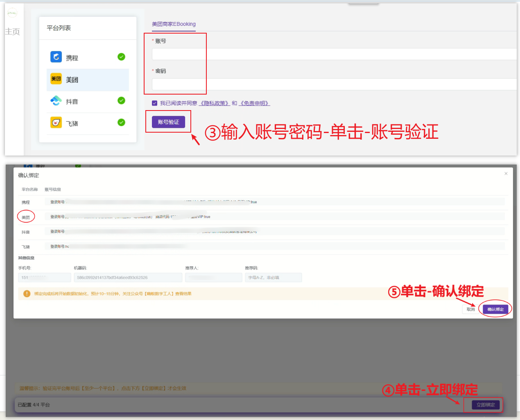
Task: Switch to the 美团商家EBooking tab
Action: (173, 25)
